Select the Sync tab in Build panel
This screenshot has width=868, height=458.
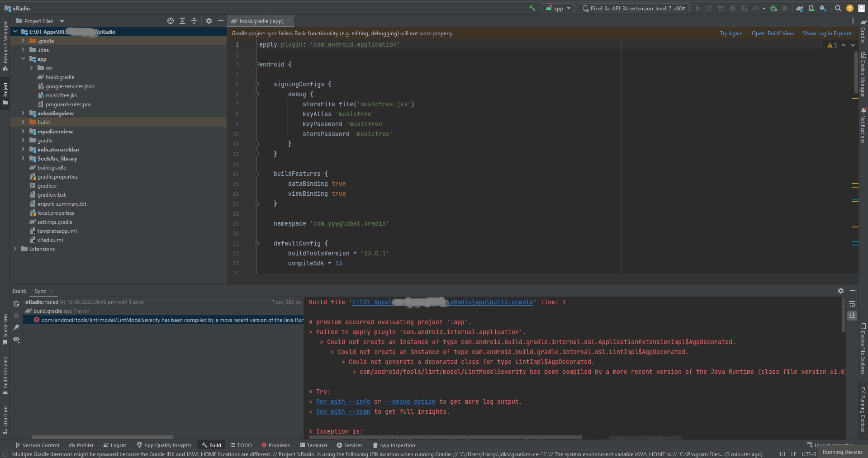click(x=40, y=291)
